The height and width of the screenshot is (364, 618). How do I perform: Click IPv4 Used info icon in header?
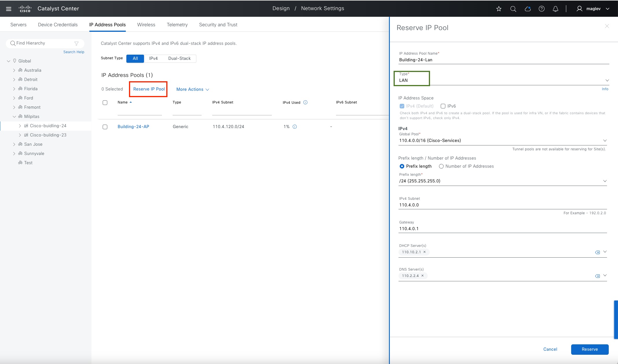305,102
